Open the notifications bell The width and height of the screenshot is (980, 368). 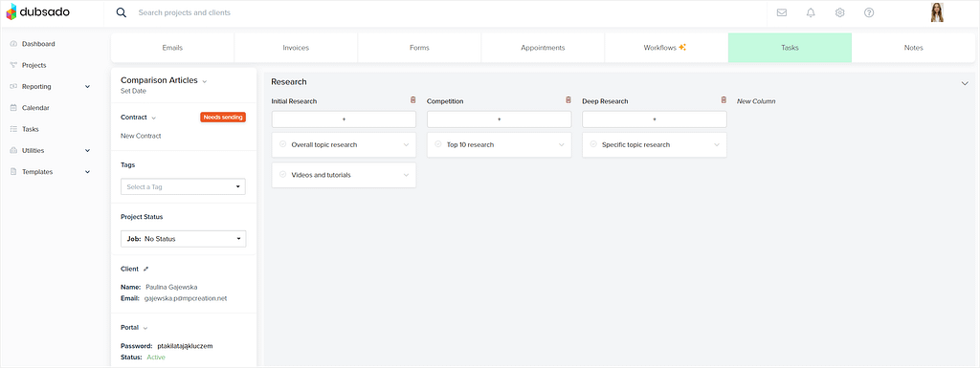pyautogui.click(x=811, y=12)
